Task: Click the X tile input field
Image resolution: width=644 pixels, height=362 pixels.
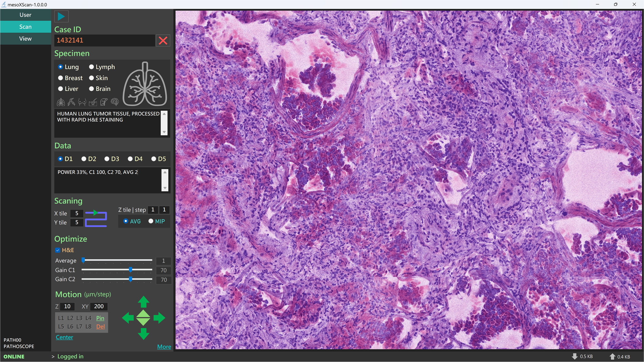Action: click(77, 213)
